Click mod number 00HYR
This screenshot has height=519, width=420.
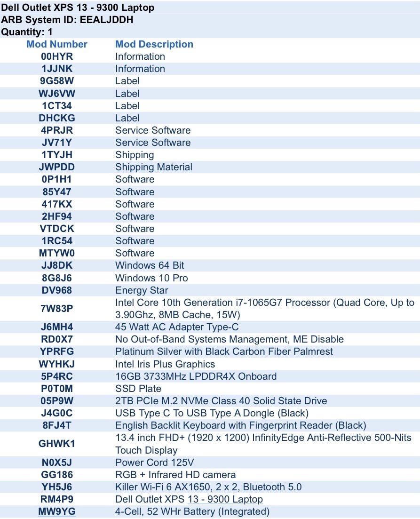(x=57, y=56)
